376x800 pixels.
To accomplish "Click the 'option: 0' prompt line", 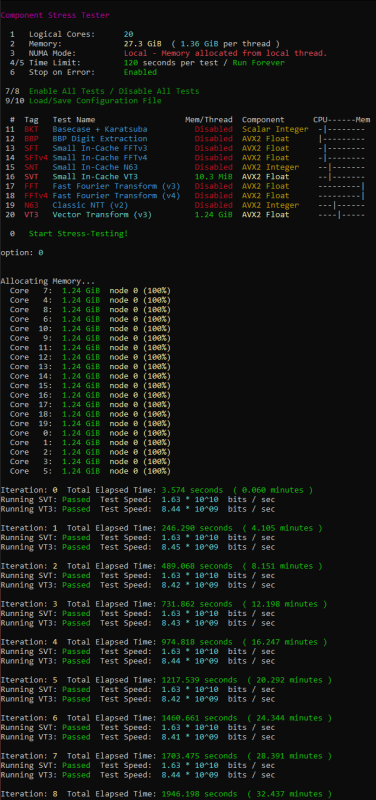I will point(21,253).
